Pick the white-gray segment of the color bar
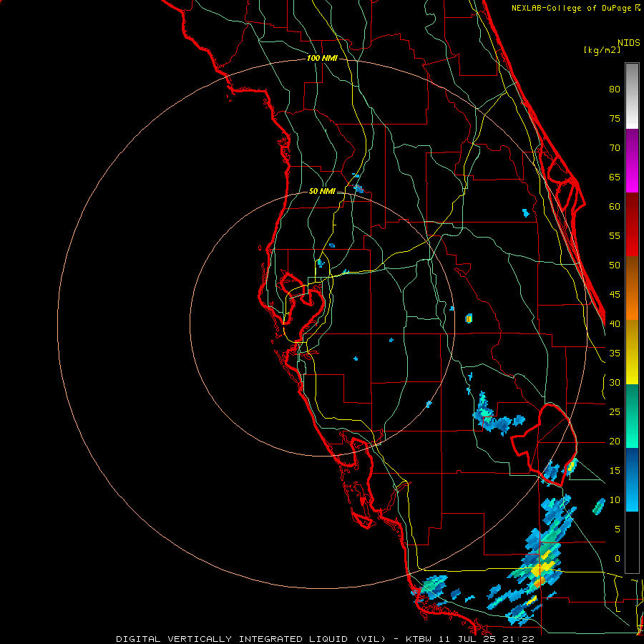The image size is (644, 644). 632,96
